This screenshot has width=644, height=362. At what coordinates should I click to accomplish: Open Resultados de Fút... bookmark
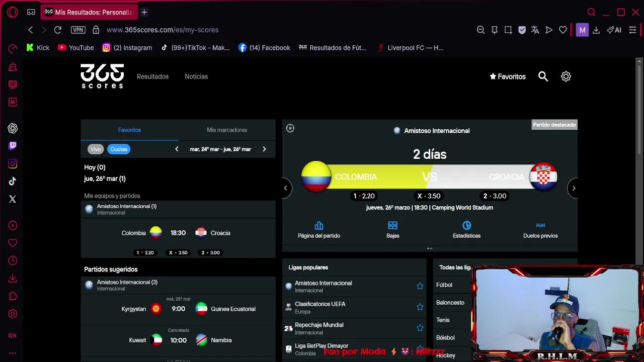tap(333, 48)
